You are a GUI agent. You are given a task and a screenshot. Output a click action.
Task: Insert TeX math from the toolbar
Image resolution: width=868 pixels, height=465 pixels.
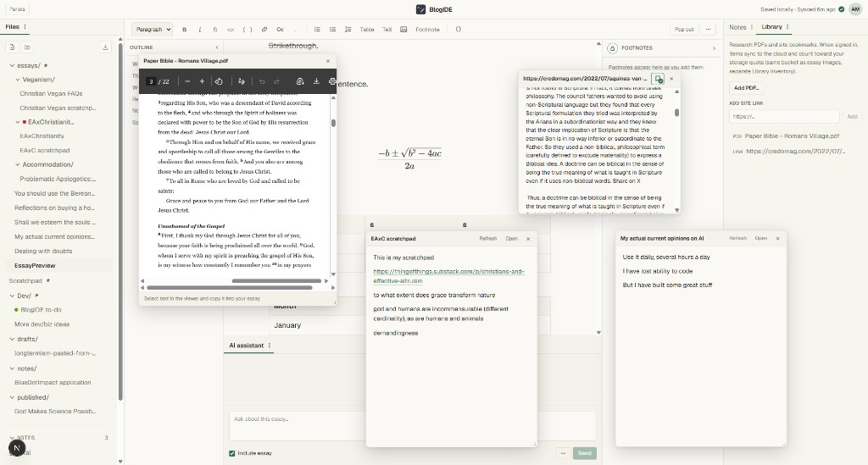(387, 30)
